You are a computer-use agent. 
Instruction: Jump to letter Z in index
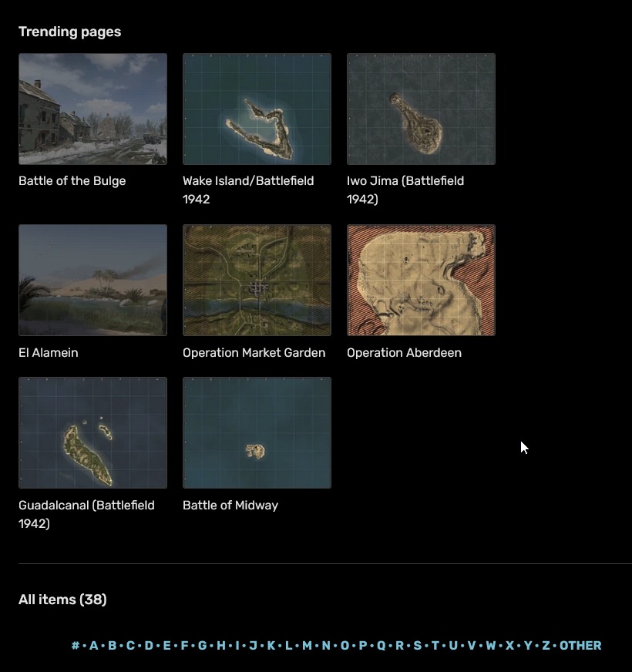pos(546,646)
